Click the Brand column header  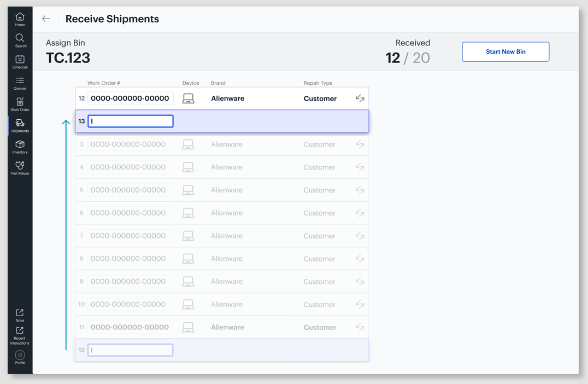[218, 83]
